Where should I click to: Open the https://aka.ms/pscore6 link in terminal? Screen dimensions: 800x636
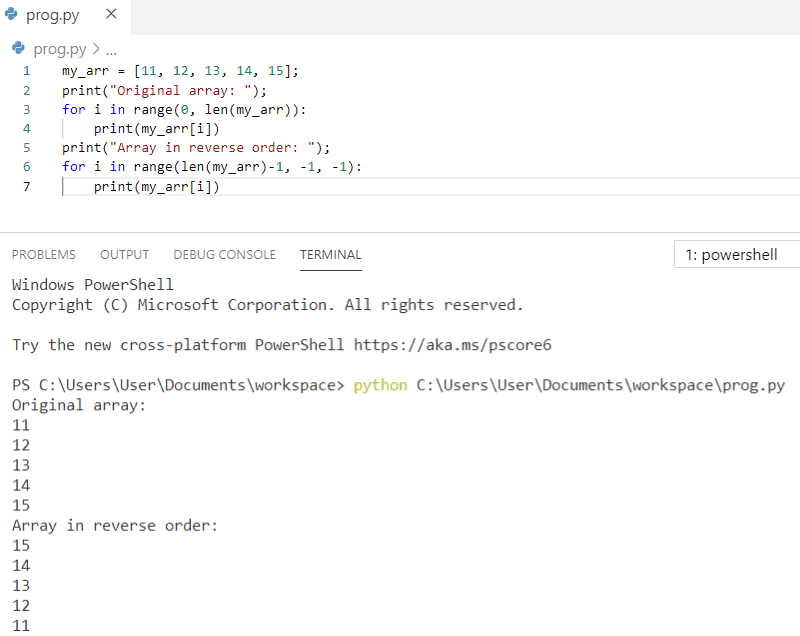[x=453, y=345]
